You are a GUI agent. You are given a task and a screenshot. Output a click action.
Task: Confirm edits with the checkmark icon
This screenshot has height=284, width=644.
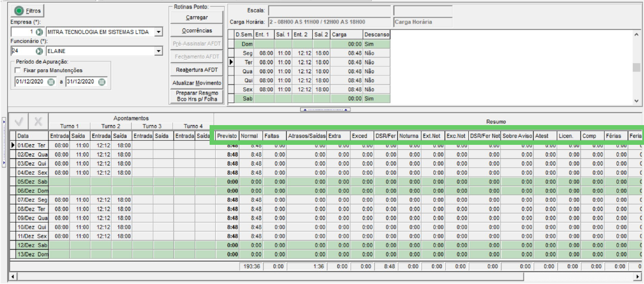(19, 122)
